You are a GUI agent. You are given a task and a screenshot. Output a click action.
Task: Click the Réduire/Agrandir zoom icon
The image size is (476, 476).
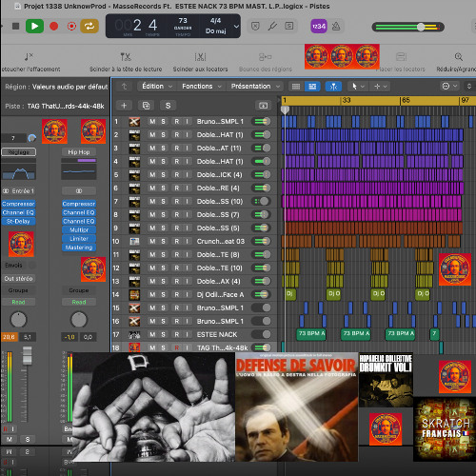tap(458, 57)
